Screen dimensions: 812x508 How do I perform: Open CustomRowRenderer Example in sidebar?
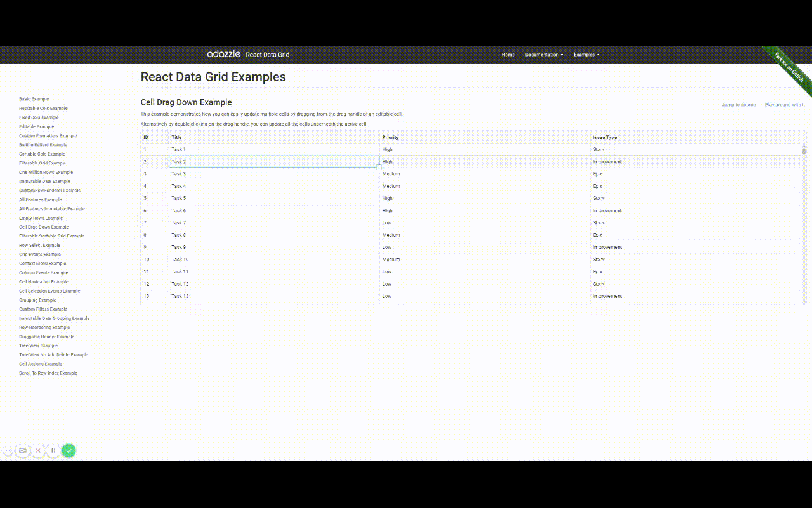(49, 190)
